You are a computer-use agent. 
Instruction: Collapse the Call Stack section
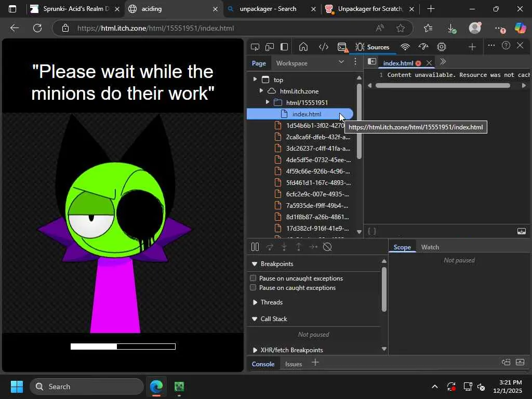[x=255, y=319]
